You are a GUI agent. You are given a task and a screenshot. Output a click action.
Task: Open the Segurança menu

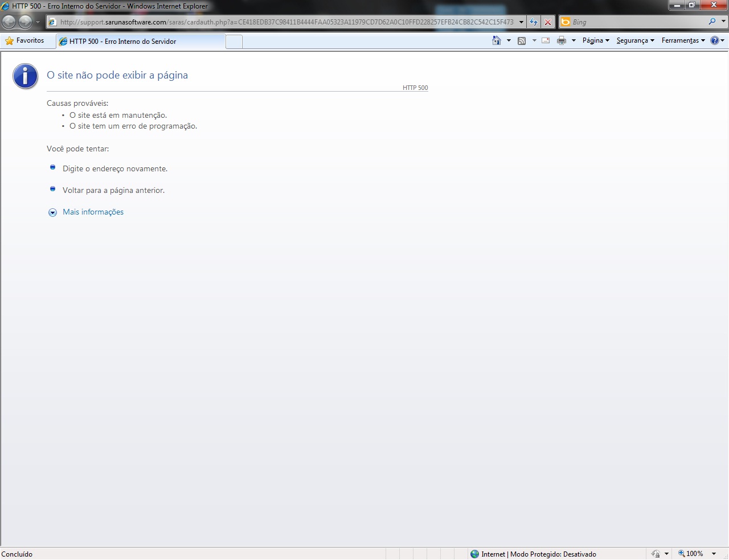coord(635,40)
